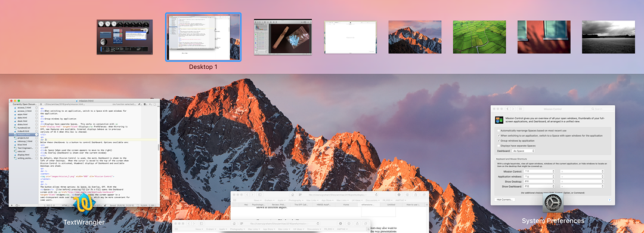Switch to the Untitled tab in Safari

[x=391, y=204]
